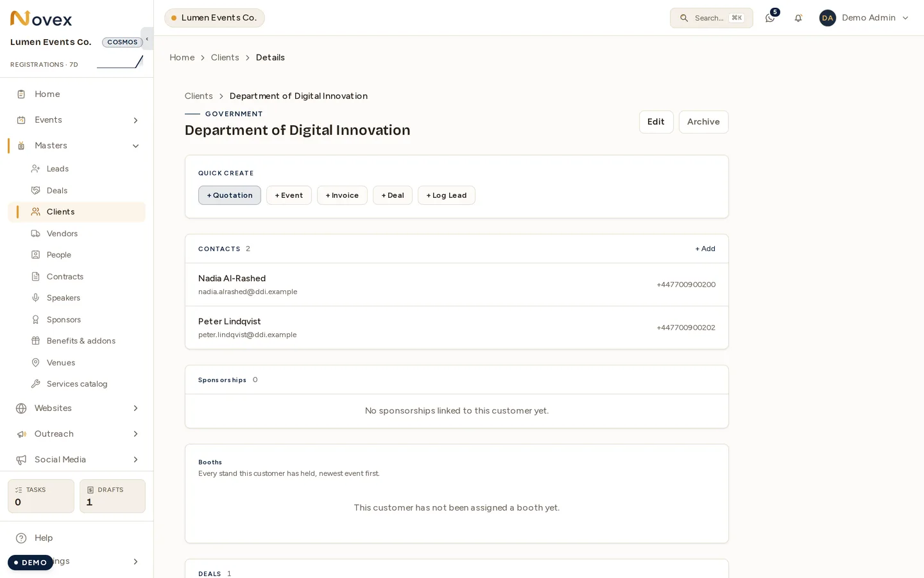Click the + Event quick create button
The image size is (924, 578).
(289, 195)
